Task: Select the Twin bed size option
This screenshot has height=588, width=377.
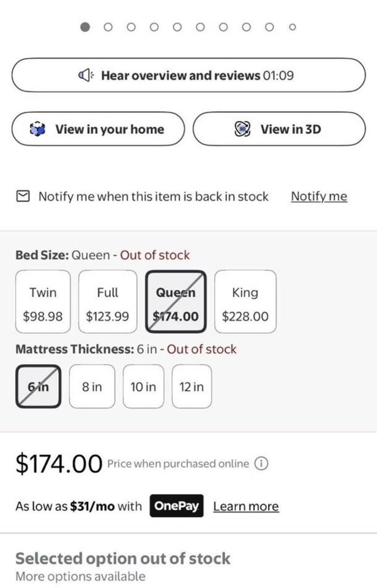Action: coord(43,301)
